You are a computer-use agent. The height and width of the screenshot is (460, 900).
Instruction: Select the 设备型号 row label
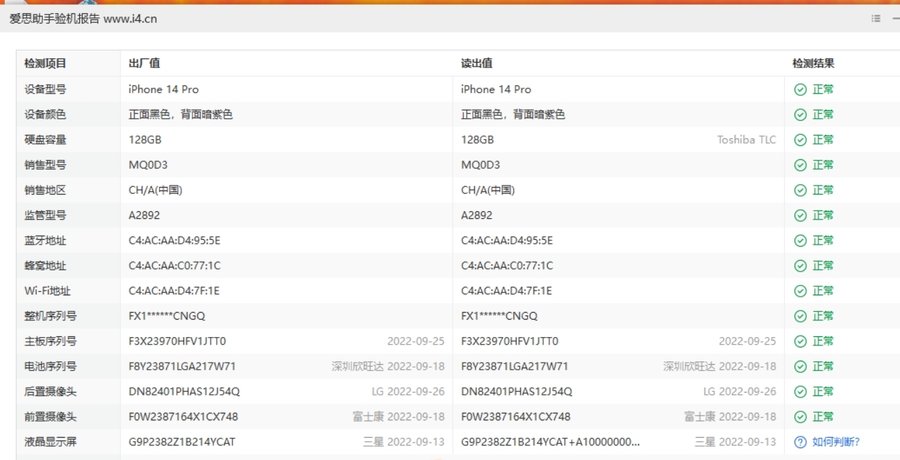coord(45,90)
